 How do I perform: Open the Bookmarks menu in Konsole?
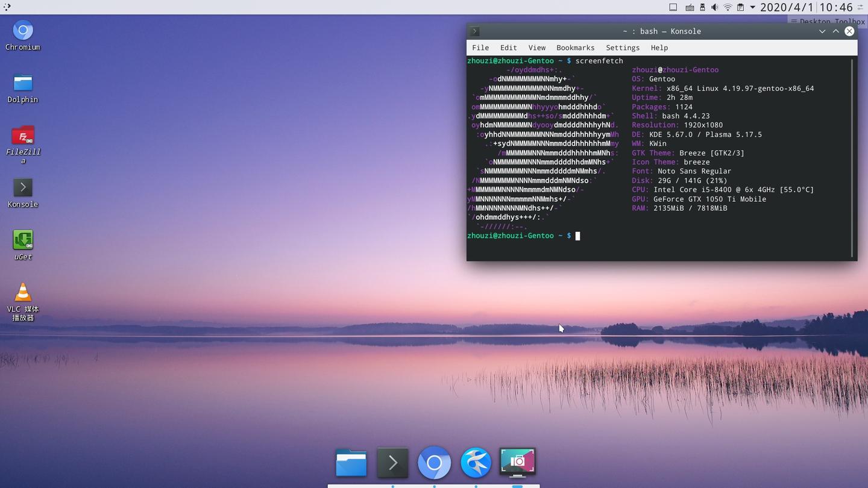pyautogui.click(x=575, y=48)
